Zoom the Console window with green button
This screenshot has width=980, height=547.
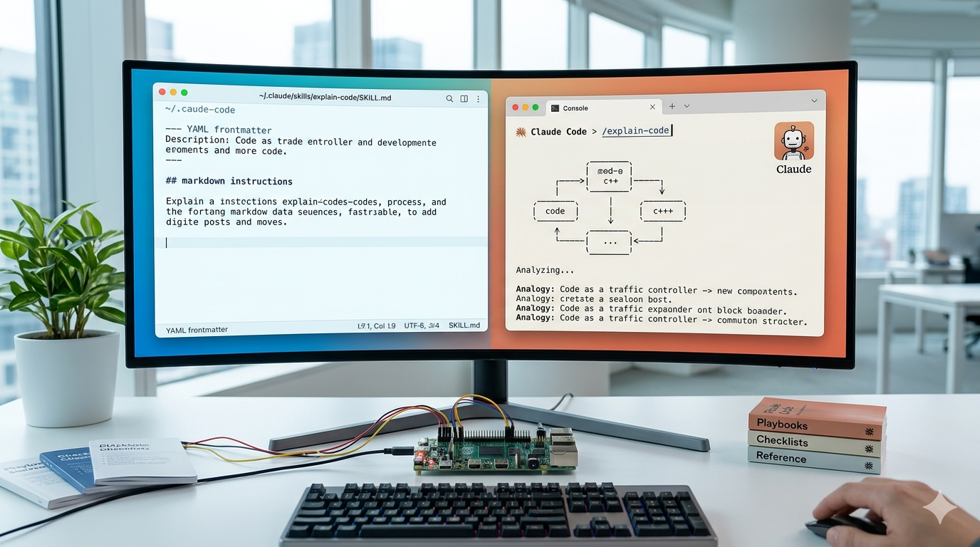pos(536,107)
